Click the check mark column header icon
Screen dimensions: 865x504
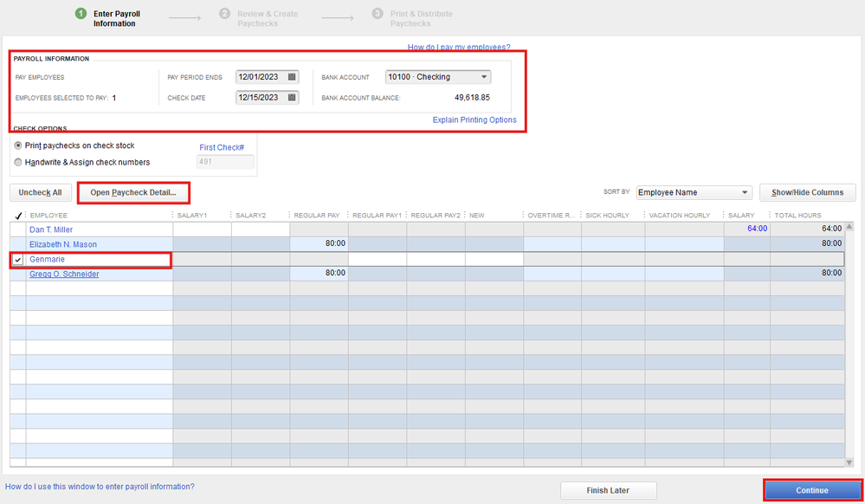point(17,216)
